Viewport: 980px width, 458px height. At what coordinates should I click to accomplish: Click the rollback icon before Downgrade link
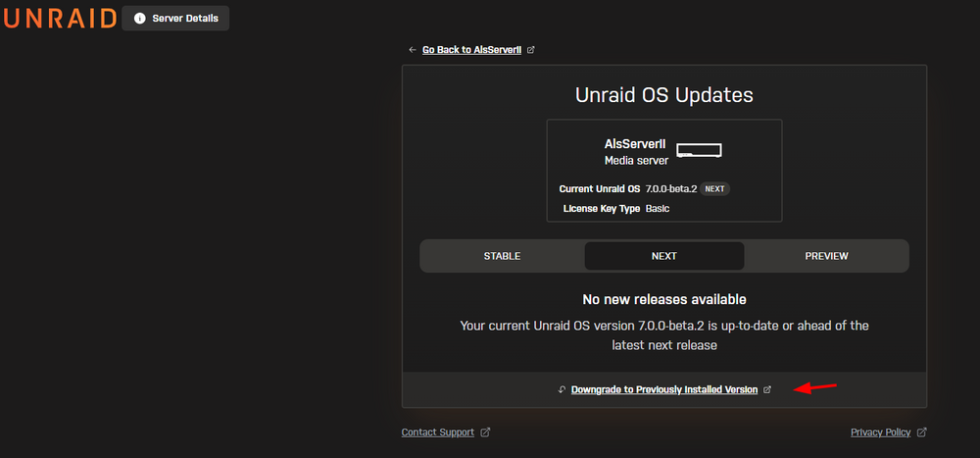click(x=562, y=389)
